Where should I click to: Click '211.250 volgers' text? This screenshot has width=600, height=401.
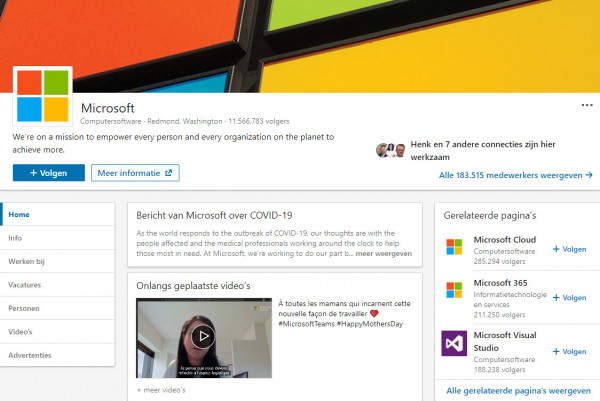tap(499, 315)
